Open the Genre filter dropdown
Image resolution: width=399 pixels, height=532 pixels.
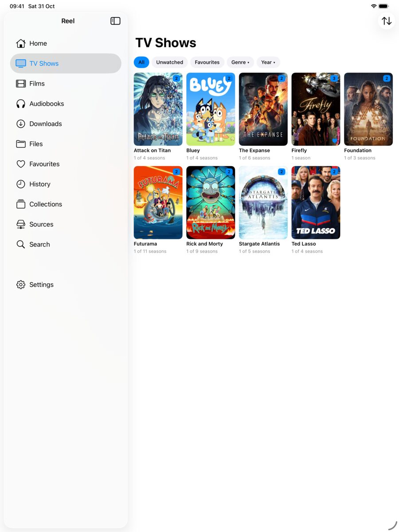pyautogui.click(x=240, y=62)
